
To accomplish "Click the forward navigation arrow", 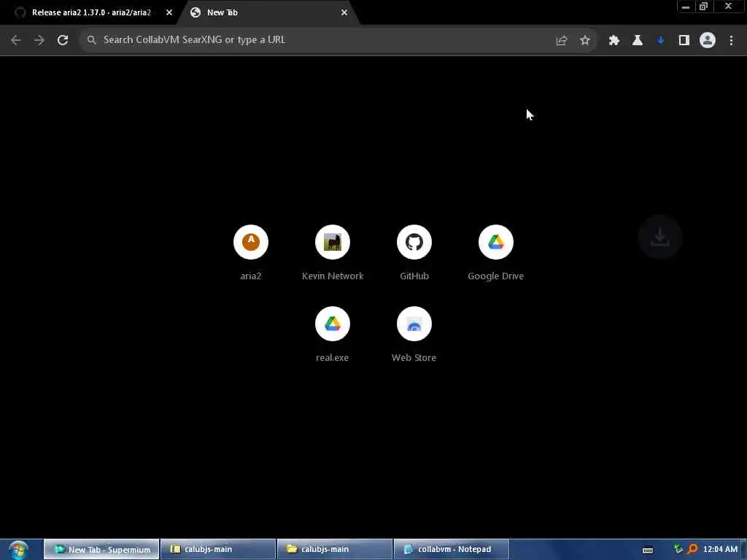I will 39,40.
